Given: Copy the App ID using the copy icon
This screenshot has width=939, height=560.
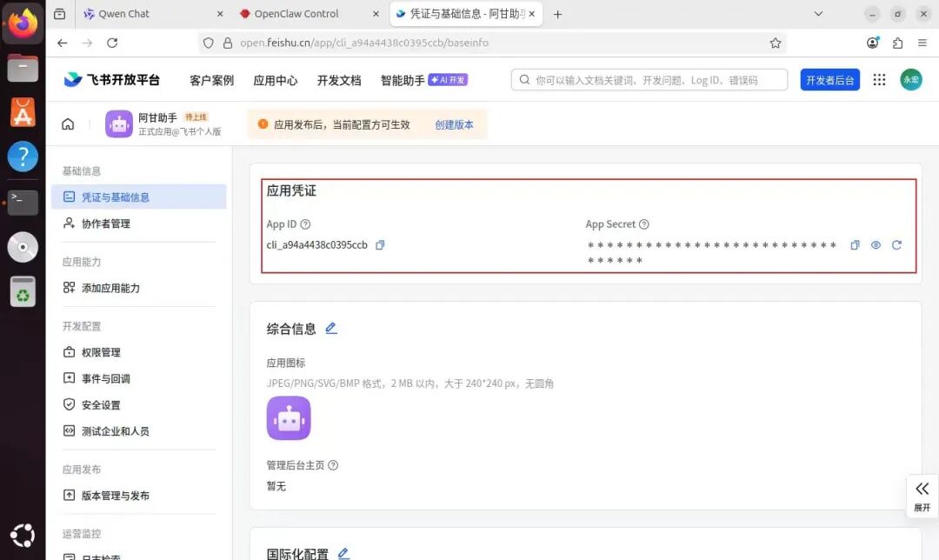Looking at the screenshot, I should pyautogui.click(x=380, y=245).
